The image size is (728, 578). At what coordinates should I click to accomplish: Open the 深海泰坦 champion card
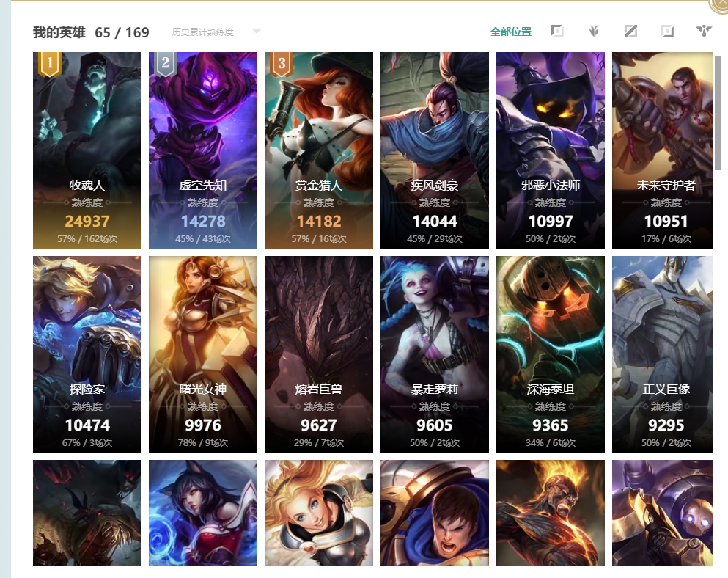(x=550, y=354)
